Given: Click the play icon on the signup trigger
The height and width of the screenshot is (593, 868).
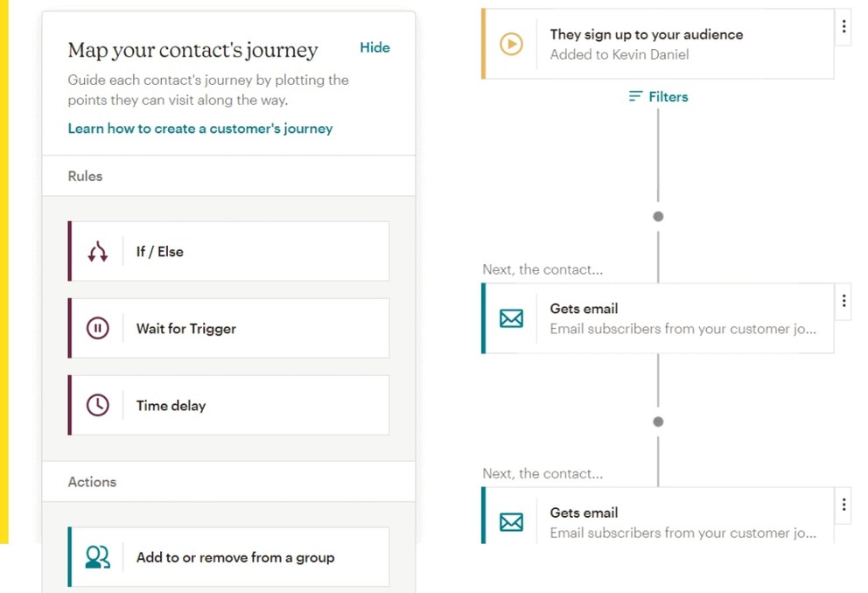Looking at the screenshot, I should pos(511,44).
